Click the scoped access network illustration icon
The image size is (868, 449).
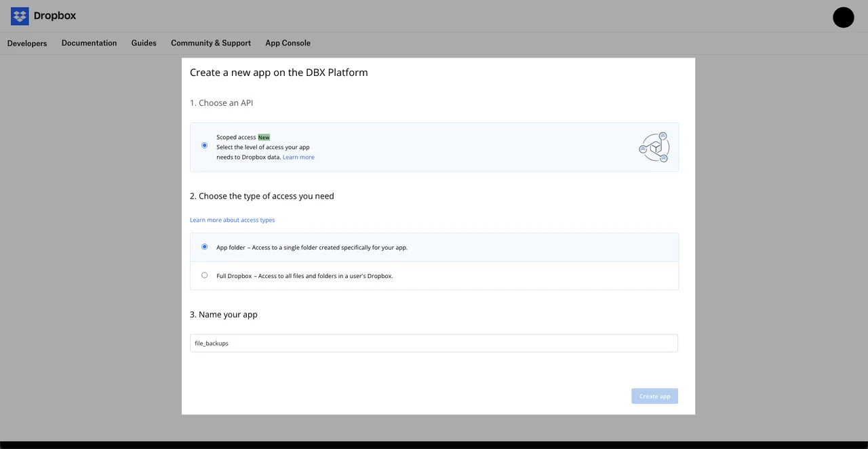[654, 147]
